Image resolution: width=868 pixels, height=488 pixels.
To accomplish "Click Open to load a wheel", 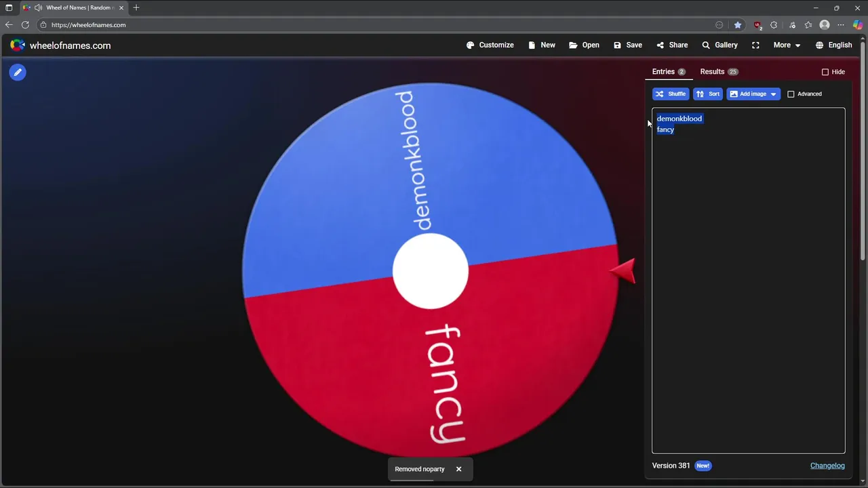I will [584, 45].
